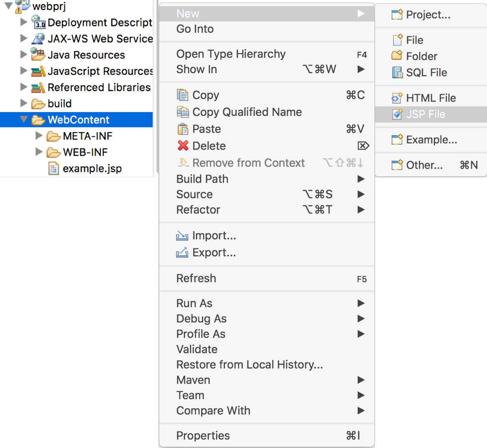Select Open Type Hierarchy
Screen dimensions: 487x448
(267, 54)
